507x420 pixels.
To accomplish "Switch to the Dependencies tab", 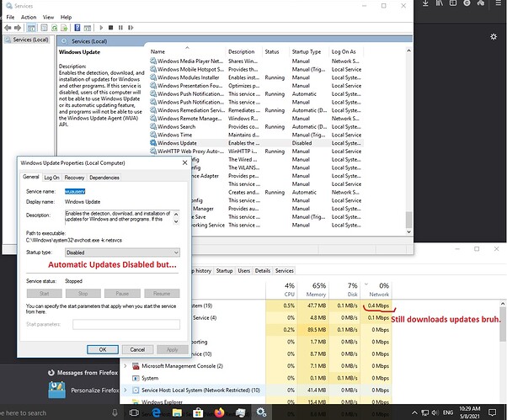I will coord(104,178).
